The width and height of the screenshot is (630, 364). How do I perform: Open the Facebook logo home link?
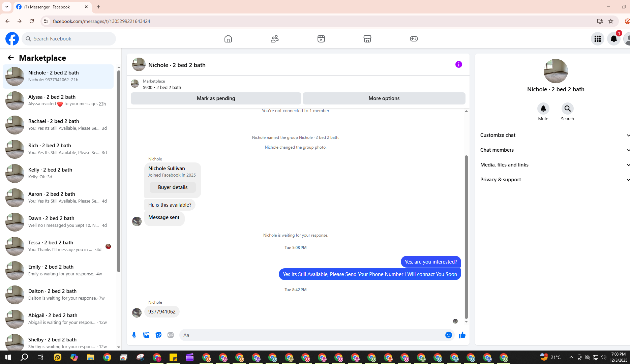click(x=12, y=39)
